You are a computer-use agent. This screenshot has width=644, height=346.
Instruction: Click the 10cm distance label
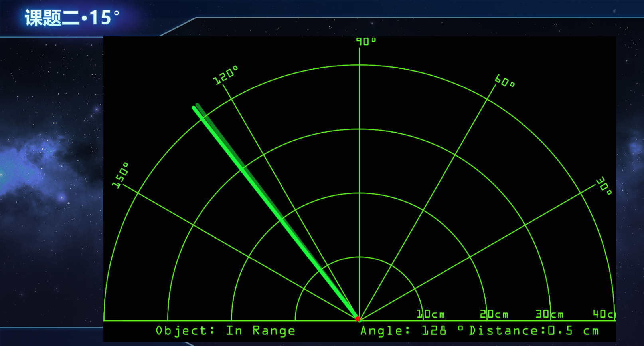tap(431, 314)
